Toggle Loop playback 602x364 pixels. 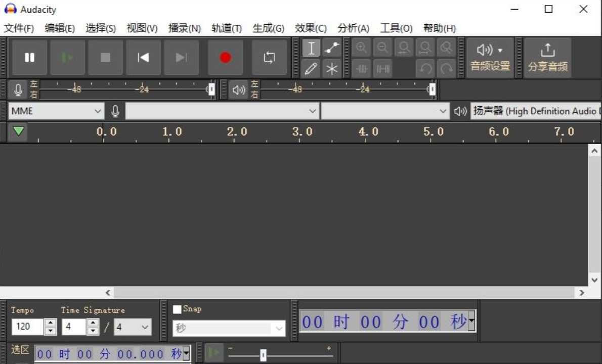coord(270,58)
